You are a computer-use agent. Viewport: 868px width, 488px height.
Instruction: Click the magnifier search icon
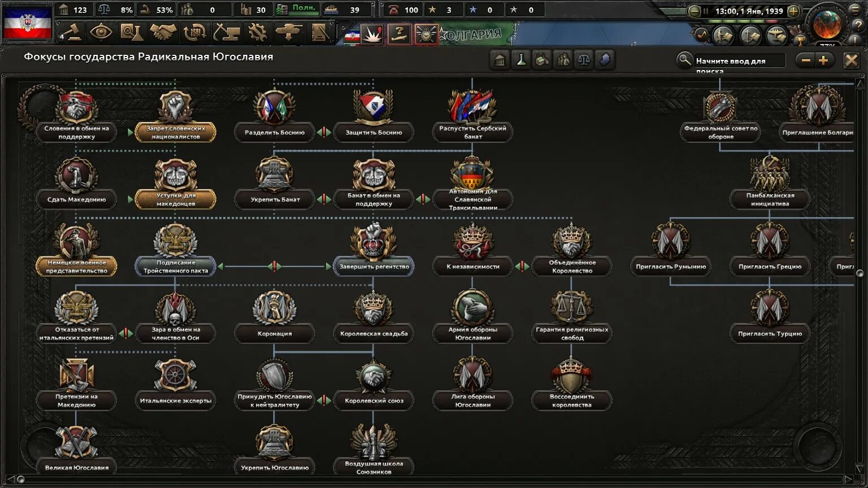tap(684, 60)
